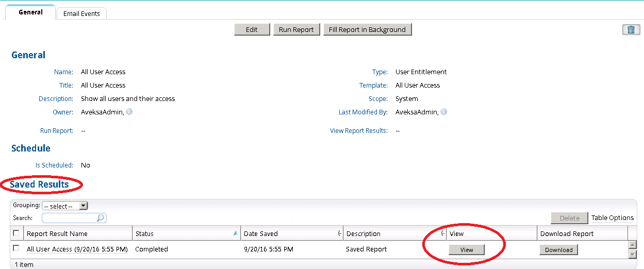Click the Status column sort arrow icon

tap(236, 233)
